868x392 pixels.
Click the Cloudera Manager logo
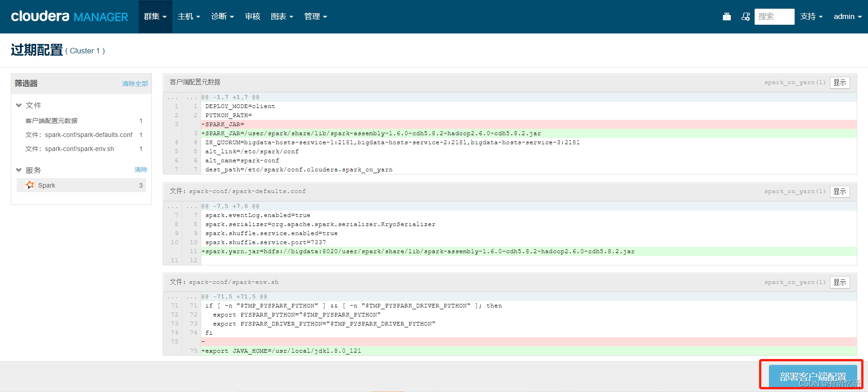coord(70,17)
